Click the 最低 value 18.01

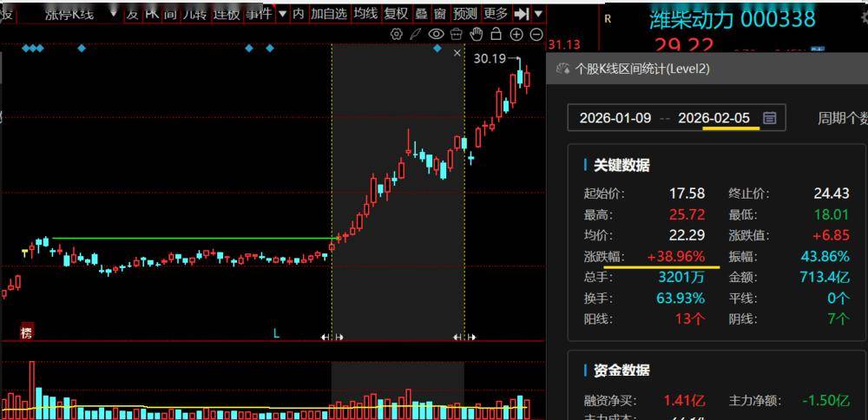tap(832, 214)
